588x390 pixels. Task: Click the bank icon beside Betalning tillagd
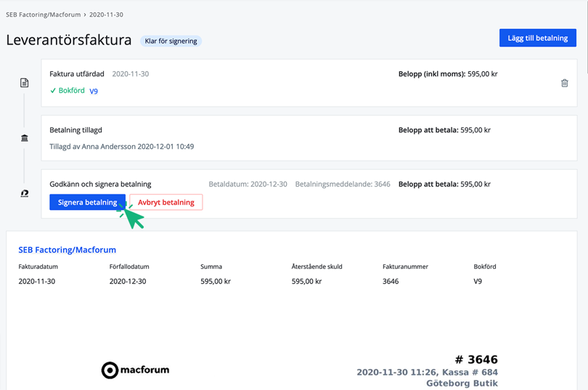point(24,138)
